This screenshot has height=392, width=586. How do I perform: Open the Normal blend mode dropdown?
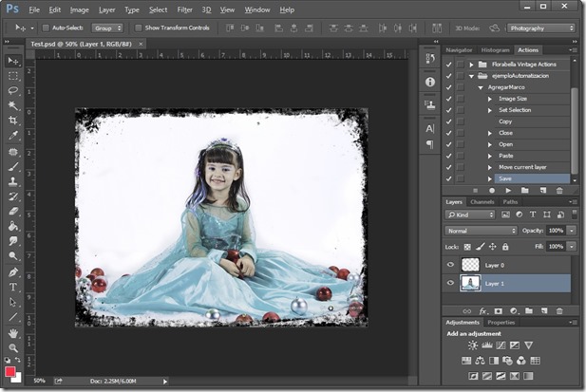tap(481, 231)
